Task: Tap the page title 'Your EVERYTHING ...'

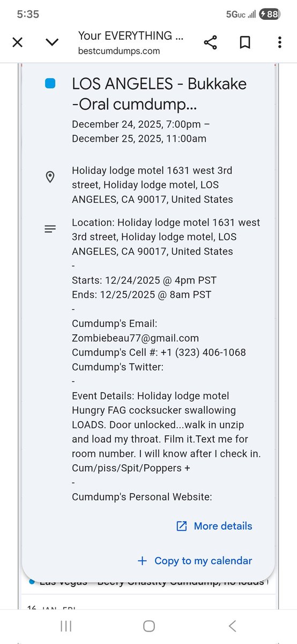Action: coord(131,36)
